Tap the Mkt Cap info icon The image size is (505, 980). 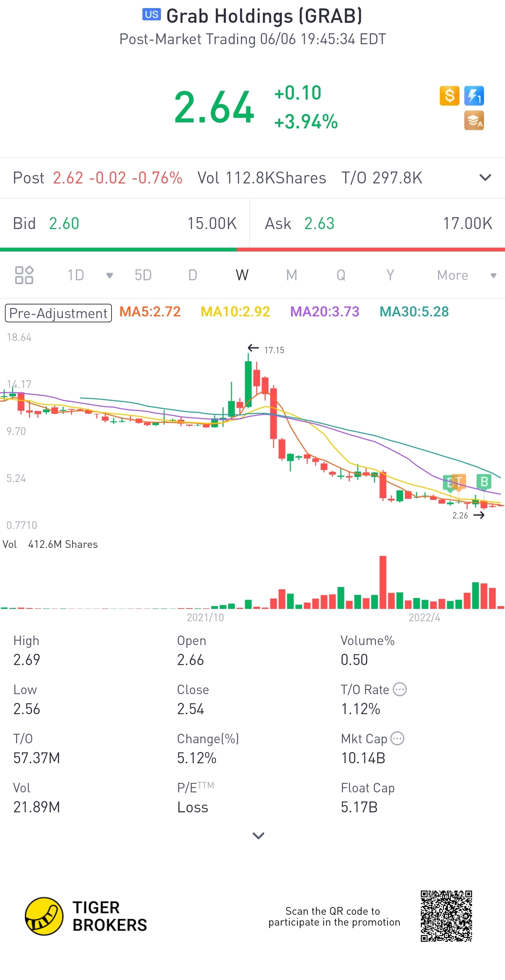tap(397, 738)
